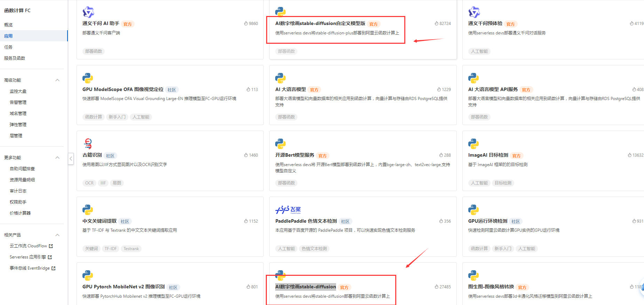
Task: Collapse the 相关产品 section
Action: (x=57, y=235)
